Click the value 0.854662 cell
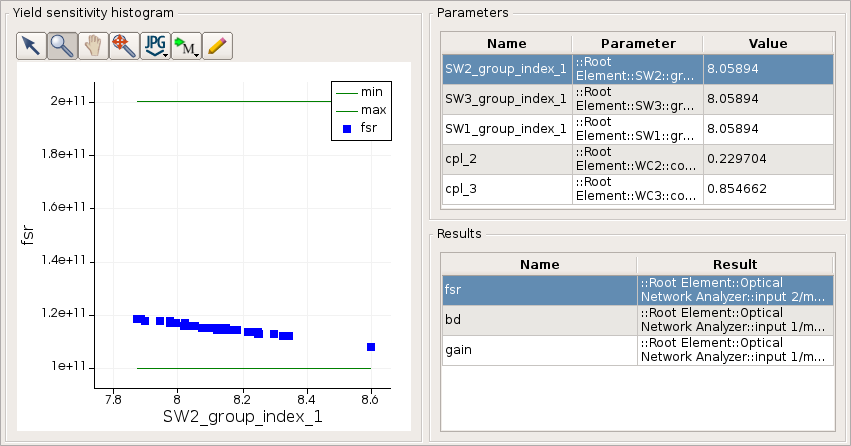Image resolution: width=851 pixels, height=446 pixels. tap(769, 189)
